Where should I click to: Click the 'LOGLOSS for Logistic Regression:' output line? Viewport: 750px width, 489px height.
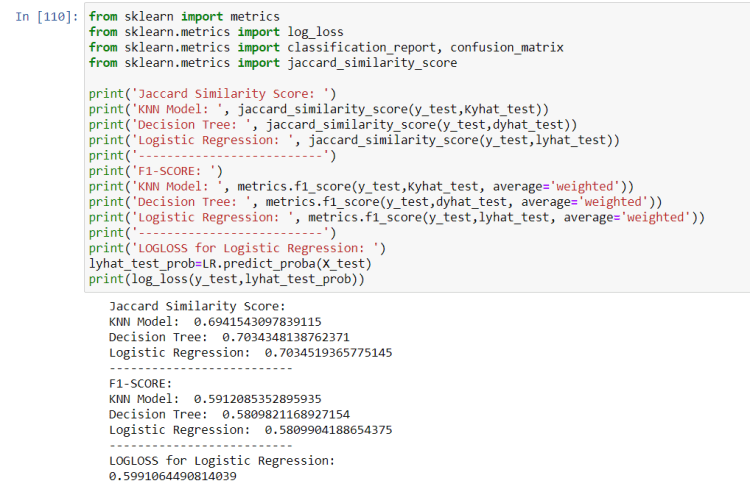point(222,460)
